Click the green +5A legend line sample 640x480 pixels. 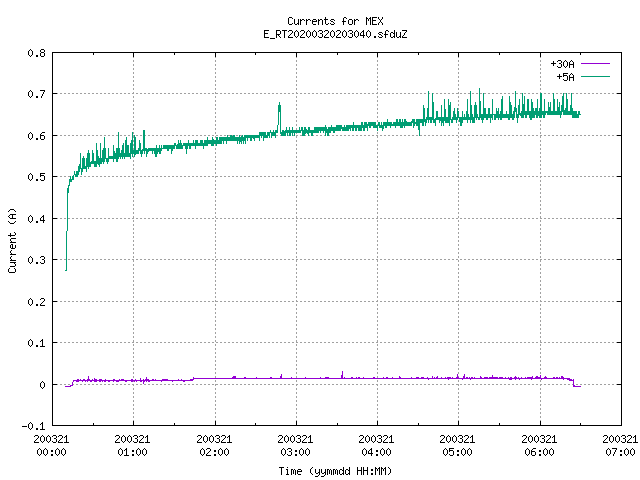[595, 76]
